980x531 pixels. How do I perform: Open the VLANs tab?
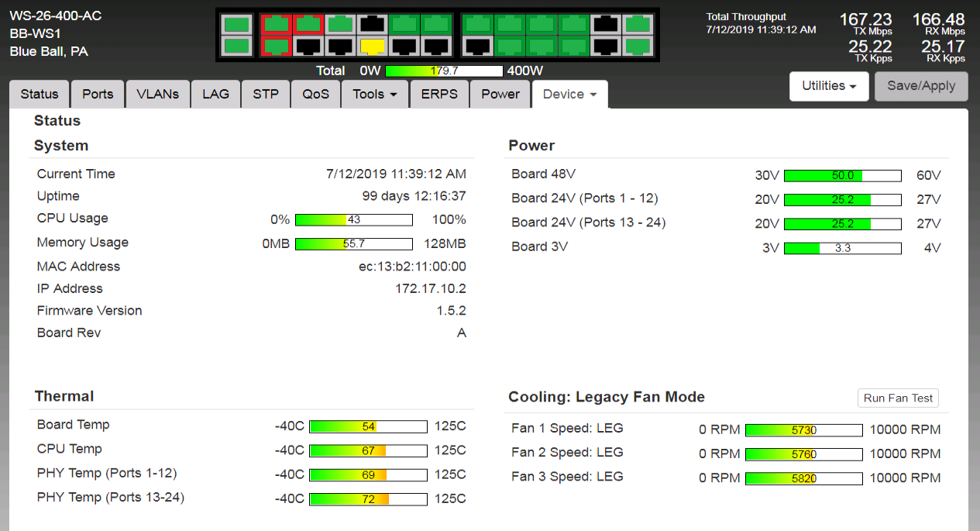point(158,94)
